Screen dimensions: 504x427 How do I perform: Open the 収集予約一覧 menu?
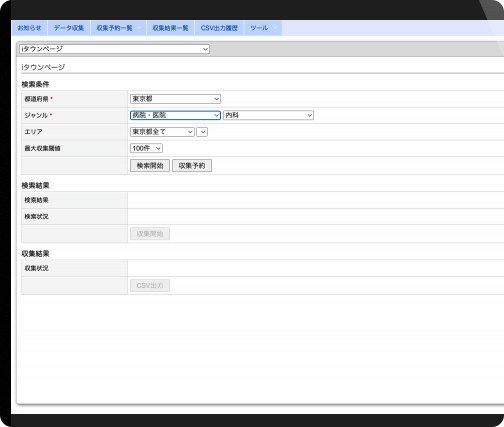[114, 28]
